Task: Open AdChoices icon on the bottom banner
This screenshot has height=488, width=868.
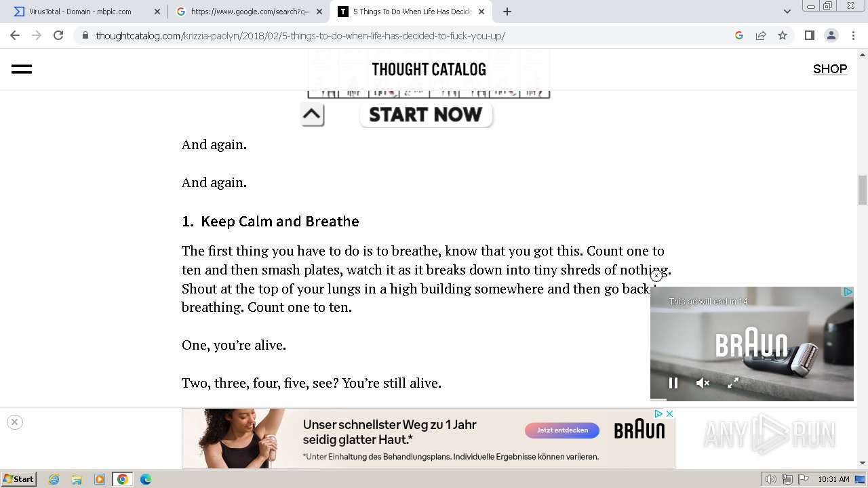Action: point(658,413)
